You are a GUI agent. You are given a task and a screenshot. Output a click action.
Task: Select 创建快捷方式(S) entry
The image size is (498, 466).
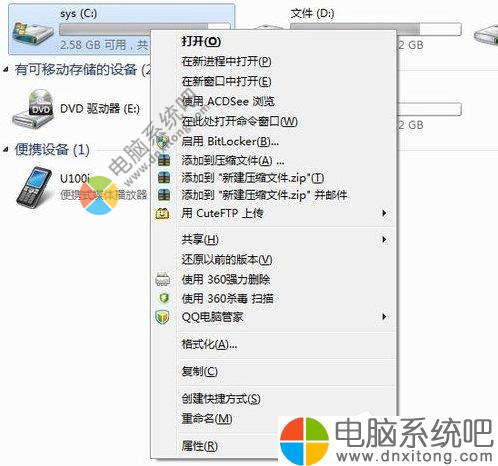221,399
